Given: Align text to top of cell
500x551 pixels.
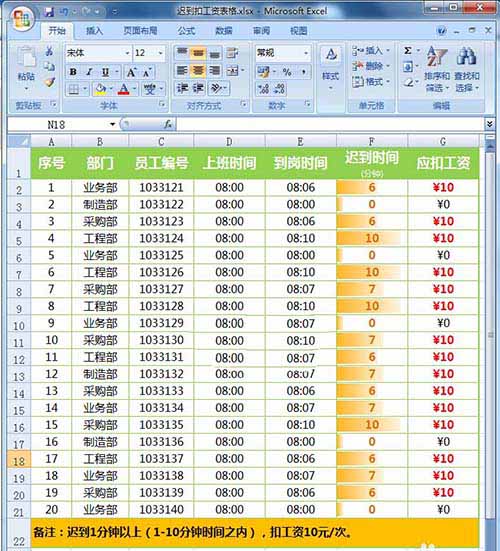Looking at the screenshot, I should click(x=182, y=53).
